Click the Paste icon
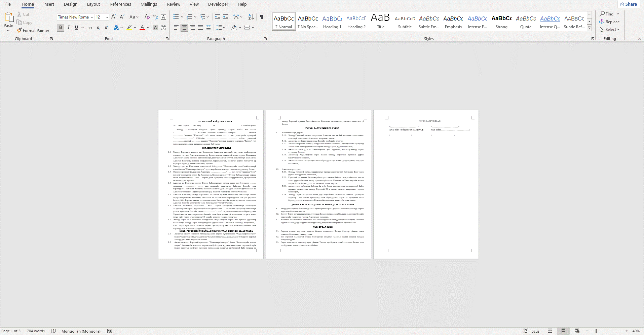644x335 pixels. pos(8,17)
